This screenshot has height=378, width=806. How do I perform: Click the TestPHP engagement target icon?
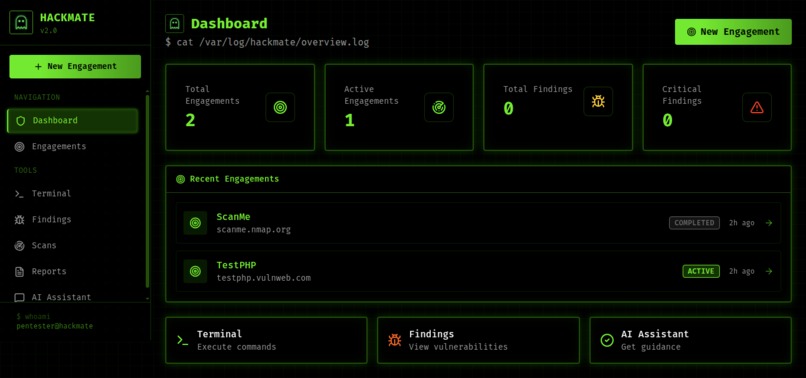tap(195, 271)
